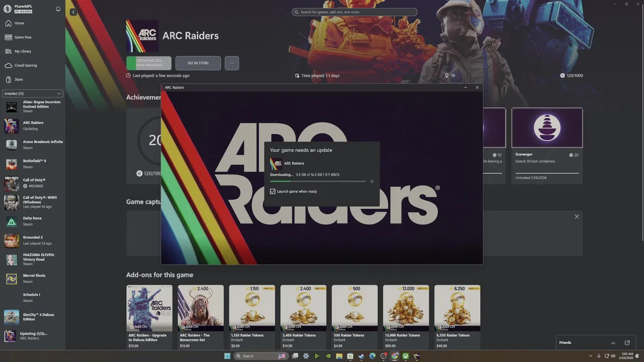Select Schedule I in the installed list
Screen dimensions: 644x362
tap(33, 297)
